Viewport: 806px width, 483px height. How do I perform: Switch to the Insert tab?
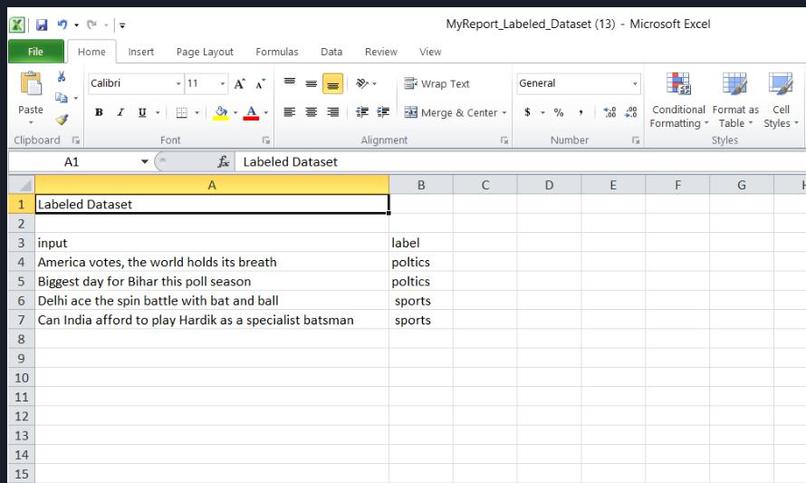click(x=140, y=52)
